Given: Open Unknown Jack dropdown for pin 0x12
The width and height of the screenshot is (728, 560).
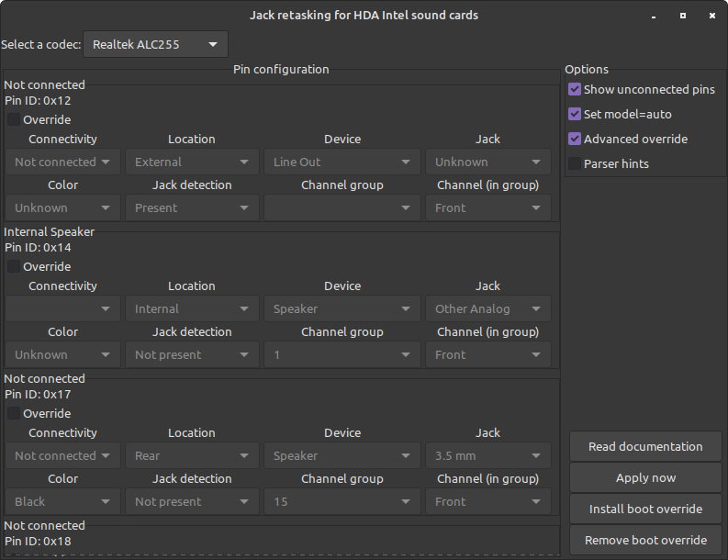Looking at the screenshot, I should (488, 162).
